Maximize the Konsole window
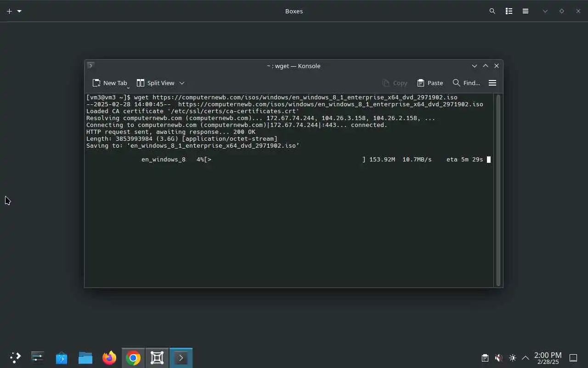The image size is (588, 368). [x=486, y=66]
